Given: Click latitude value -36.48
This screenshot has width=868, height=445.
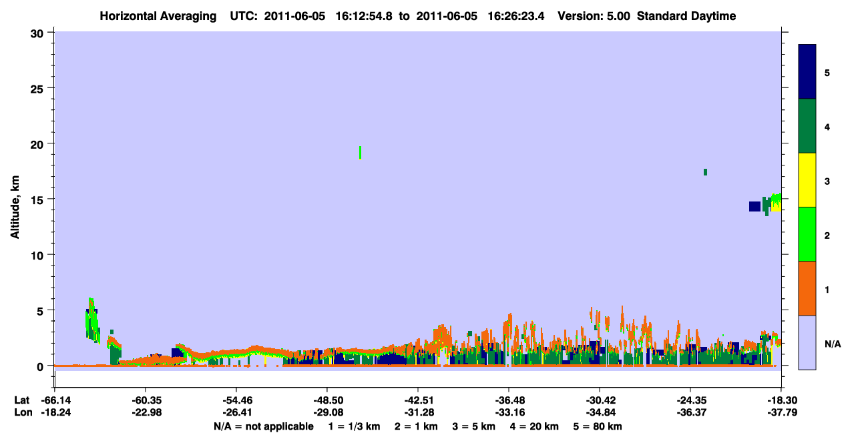Looking at the screenshot, I should tap(509, 400).
